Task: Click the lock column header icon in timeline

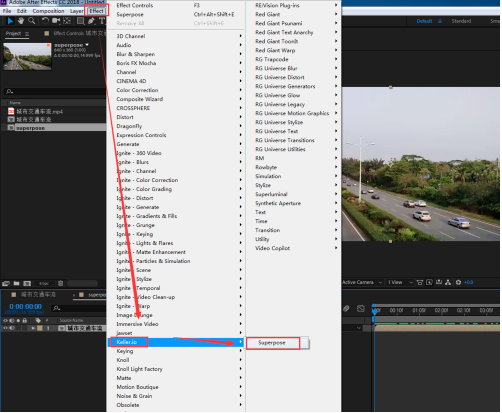Action: [25, 321]
